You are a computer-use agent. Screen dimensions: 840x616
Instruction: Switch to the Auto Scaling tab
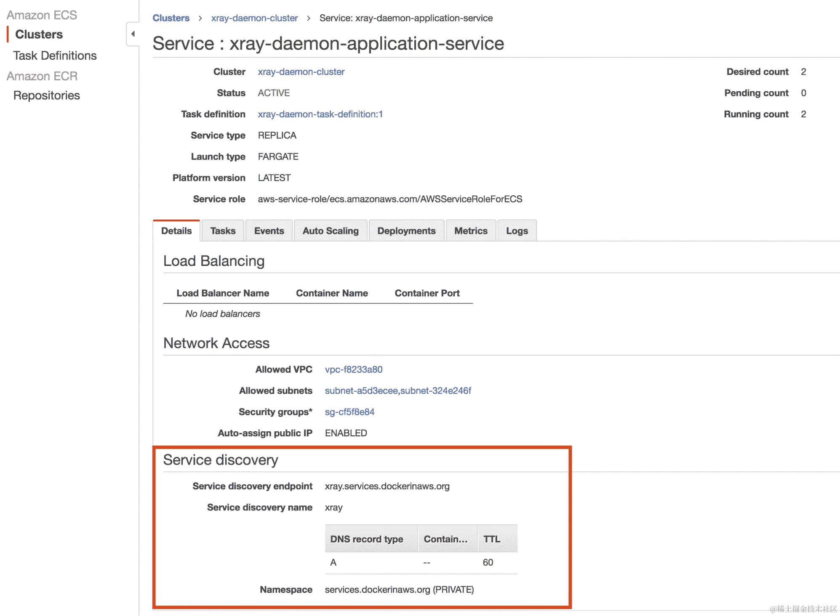coord(331,231)
